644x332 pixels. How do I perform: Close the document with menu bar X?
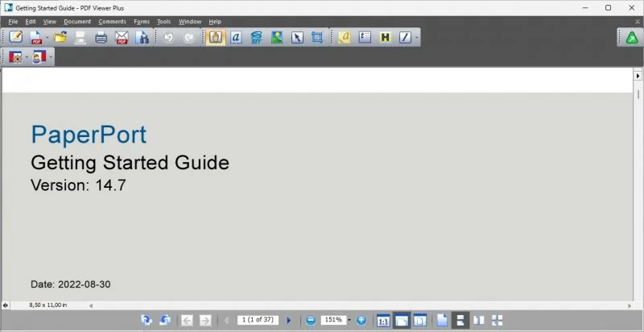point(638,22)
